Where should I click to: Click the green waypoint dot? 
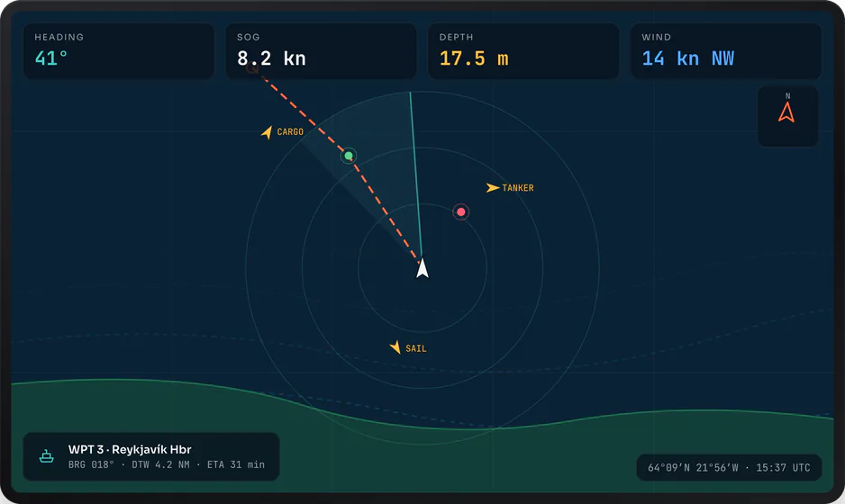[x=349, y=157]
